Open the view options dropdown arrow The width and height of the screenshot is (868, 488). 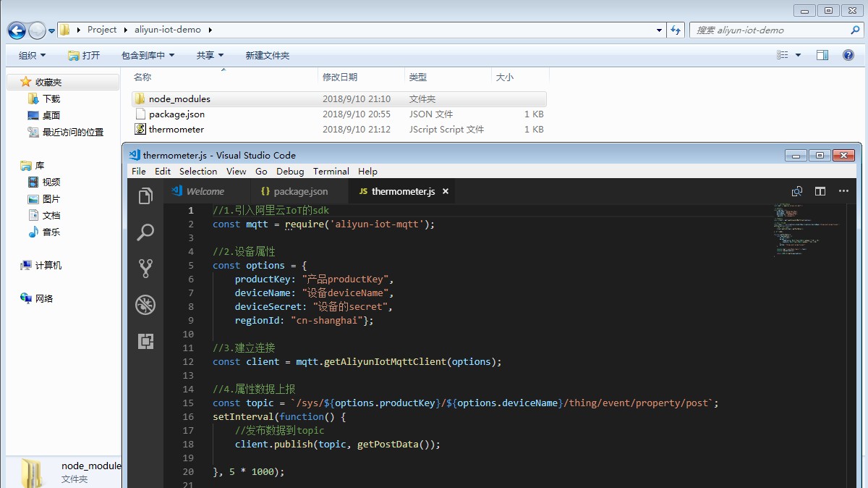(799, 56)
